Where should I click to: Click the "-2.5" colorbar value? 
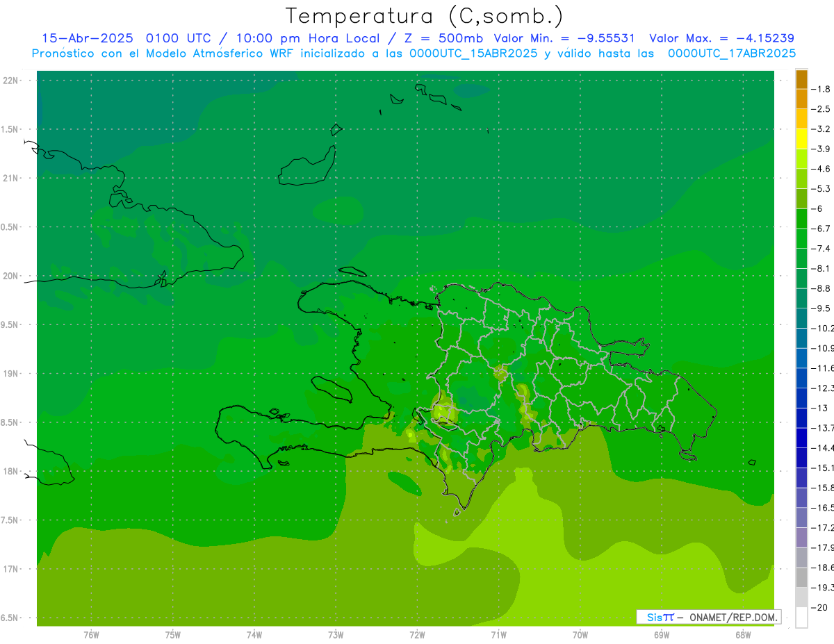click(822, 109)
